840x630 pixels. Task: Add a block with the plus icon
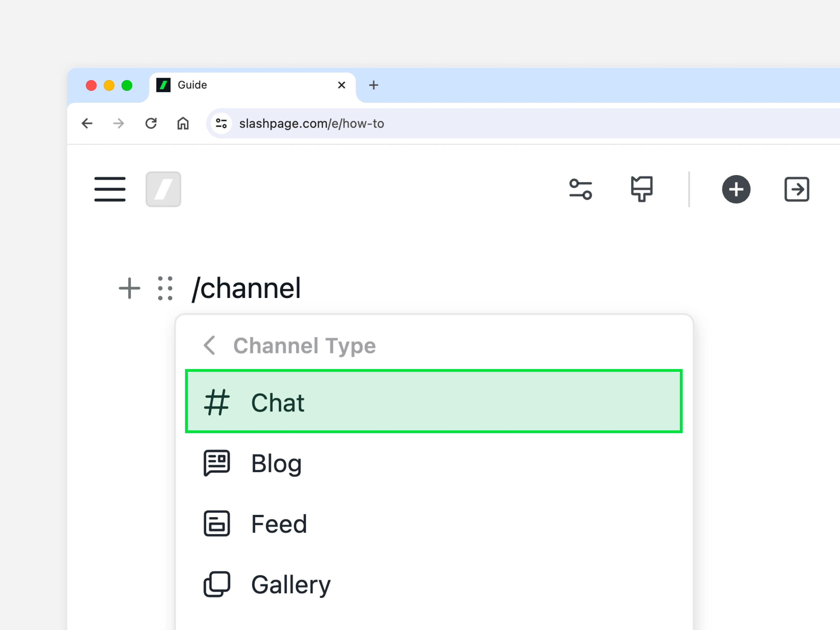(x=129, y=288)
